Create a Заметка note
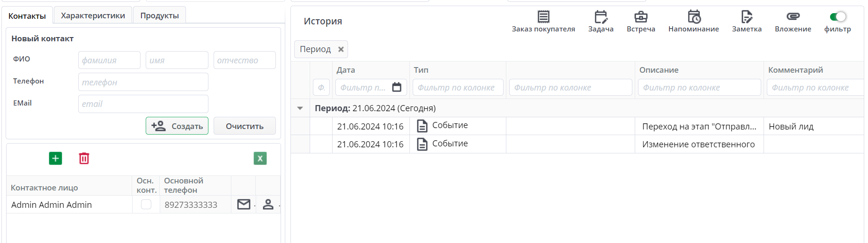Viewport: 868px width, 243px height. coord(746,17)
